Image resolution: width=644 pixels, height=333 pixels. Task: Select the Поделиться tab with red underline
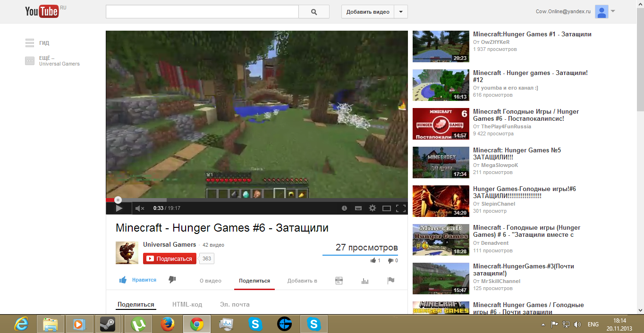click(254, 281)
